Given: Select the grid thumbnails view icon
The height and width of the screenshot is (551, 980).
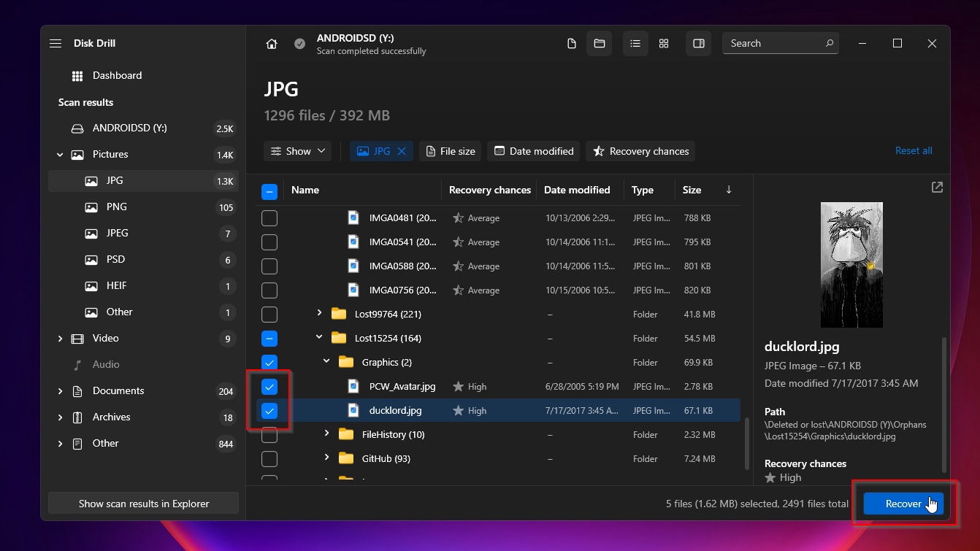Looking at the screenshot, I should 664,44.
